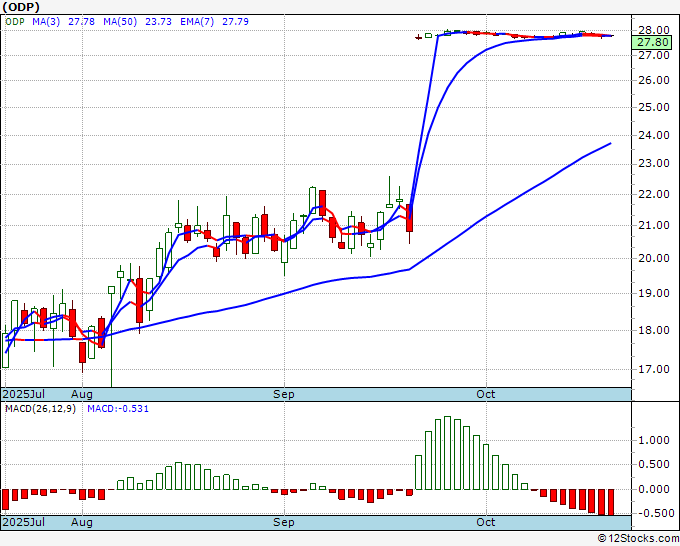
Task: Select the MA(3) 27.78 legend entry
Action: (63, 22)
